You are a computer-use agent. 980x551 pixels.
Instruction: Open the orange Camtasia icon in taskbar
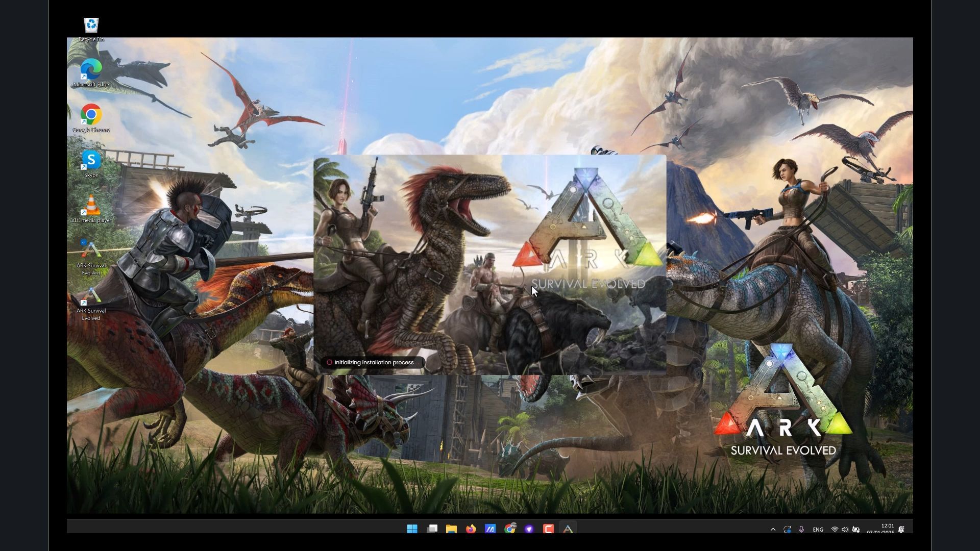(548, 529)
